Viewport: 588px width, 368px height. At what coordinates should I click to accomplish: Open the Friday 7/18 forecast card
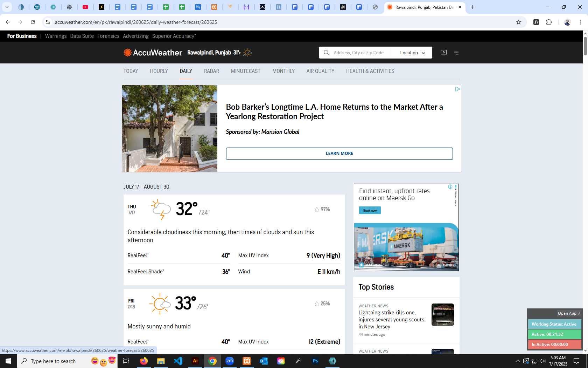(234, 321)
